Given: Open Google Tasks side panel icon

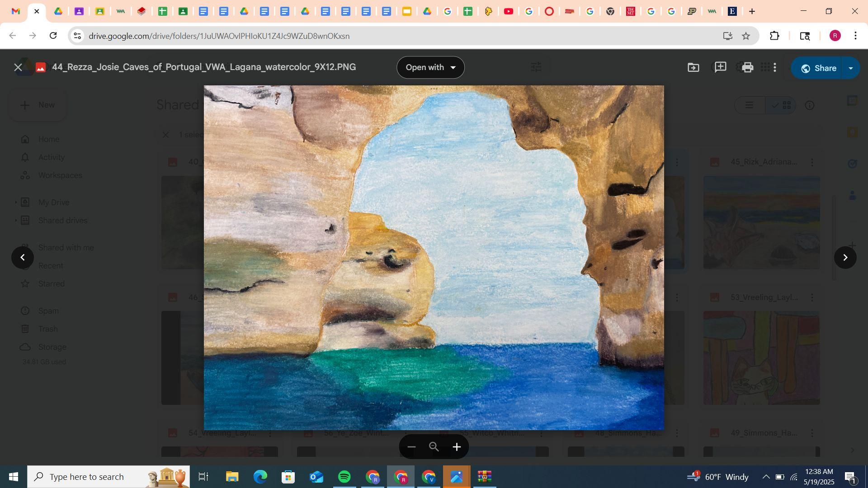Looking at the screenshot, I should (x=852, y=164).
